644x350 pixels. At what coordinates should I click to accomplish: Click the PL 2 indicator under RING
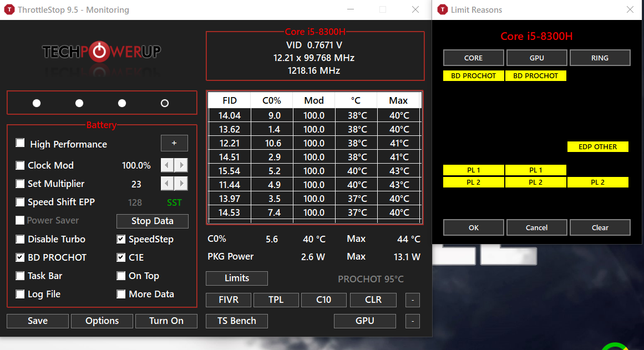pyautogui.click(x=597, y=182)
